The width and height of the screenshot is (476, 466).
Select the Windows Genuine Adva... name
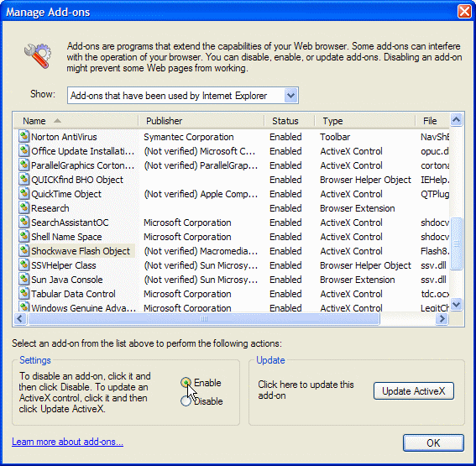(83, 307)
